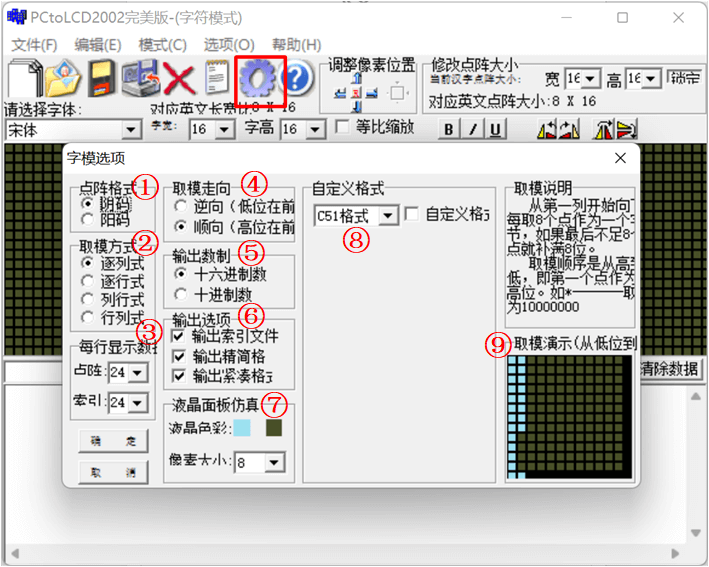Shift pixels down with the down arrow

(x=357, y=107)
